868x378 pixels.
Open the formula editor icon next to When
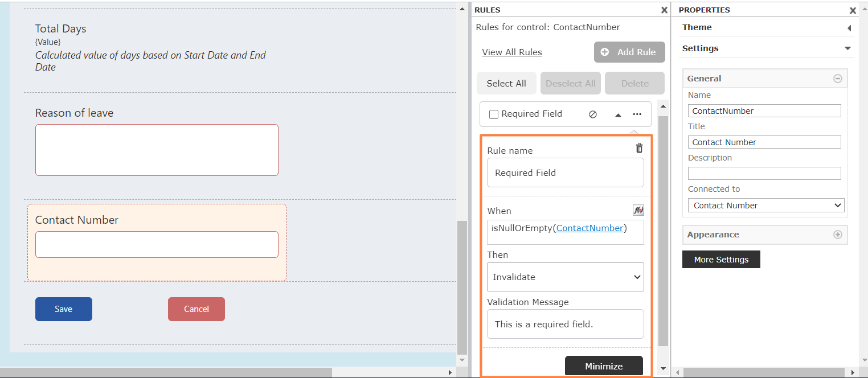pos(638,210)
